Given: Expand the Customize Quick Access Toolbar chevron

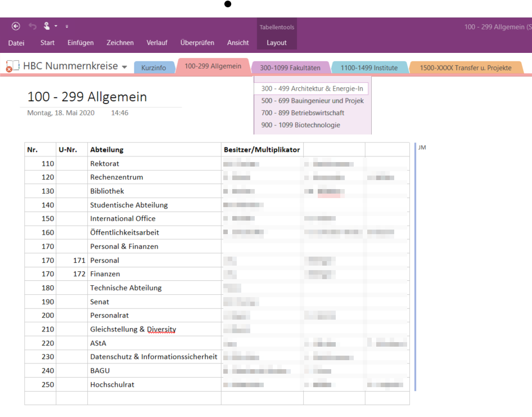Looking at the screenshot, I should (66, 26).
